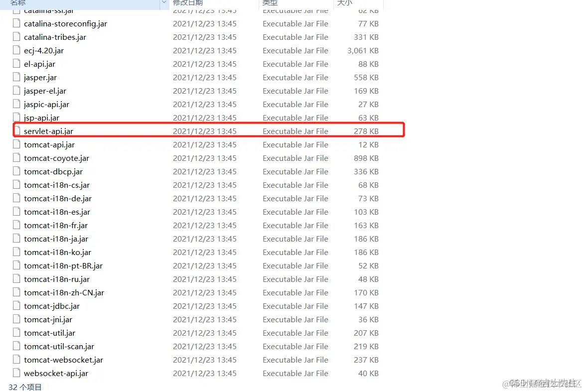This screenshot has width=585, height=392.
Task: Click the file icon beside tomcat-i18n-cs.jar
Action: [x=16, y=185]
